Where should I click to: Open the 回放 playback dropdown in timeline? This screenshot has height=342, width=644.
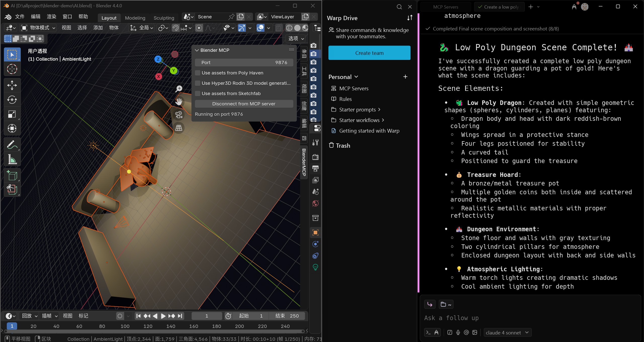(x=30, y=316)
